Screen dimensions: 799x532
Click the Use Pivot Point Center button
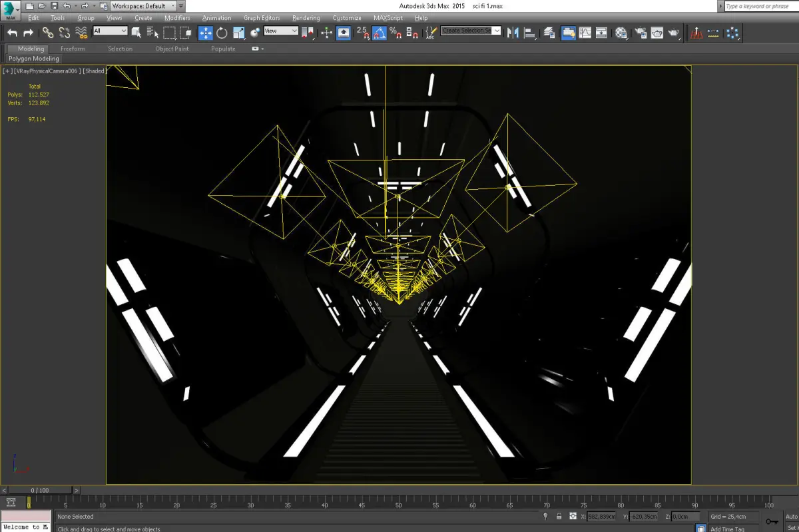tap(308, 32)
